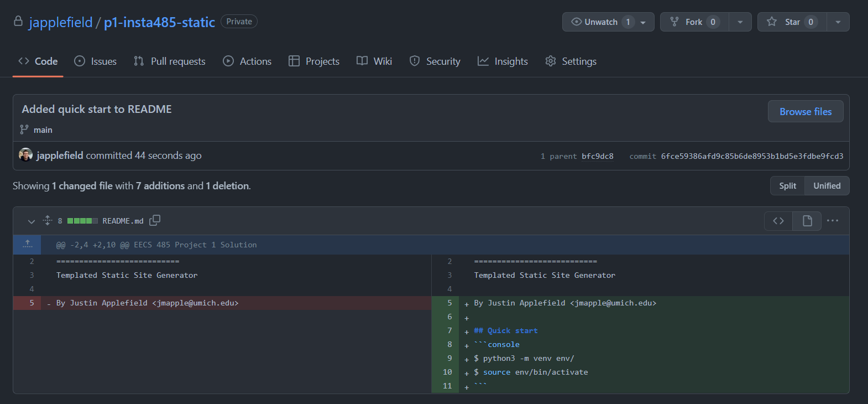Open the japplefield committer profile link
The height and width of the screenshot is (404, 868).
(60, 156)
